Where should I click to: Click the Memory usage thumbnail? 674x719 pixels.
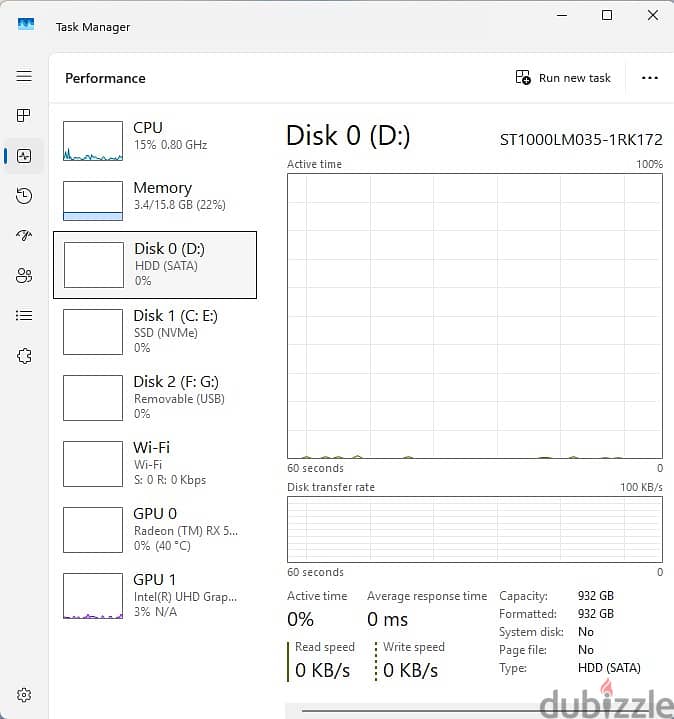93,201
